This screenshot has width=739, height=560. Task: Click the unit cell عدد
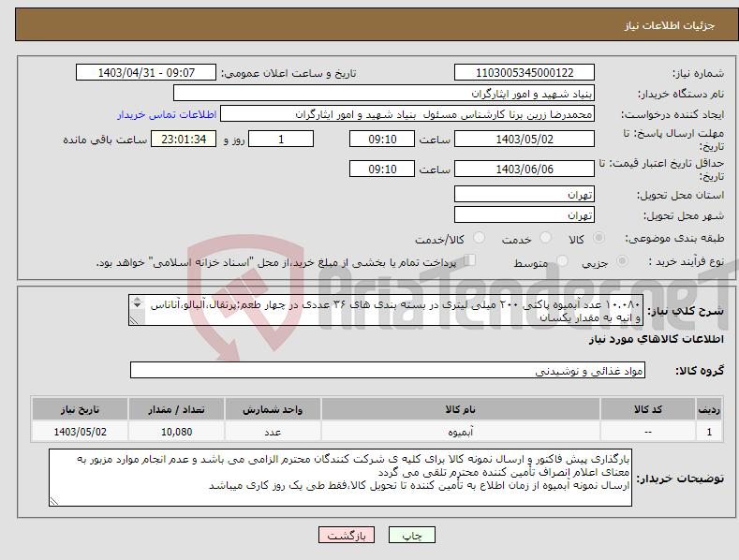tap(273, 432)
